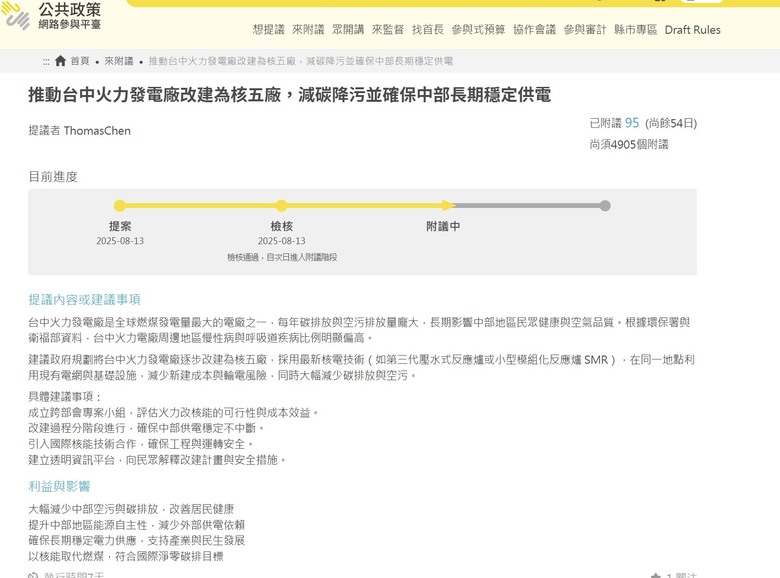The height and width of the screenshot is (578, 780).
Task: Click the 利益與影響 heading
Action: click(x=59, y=486)
